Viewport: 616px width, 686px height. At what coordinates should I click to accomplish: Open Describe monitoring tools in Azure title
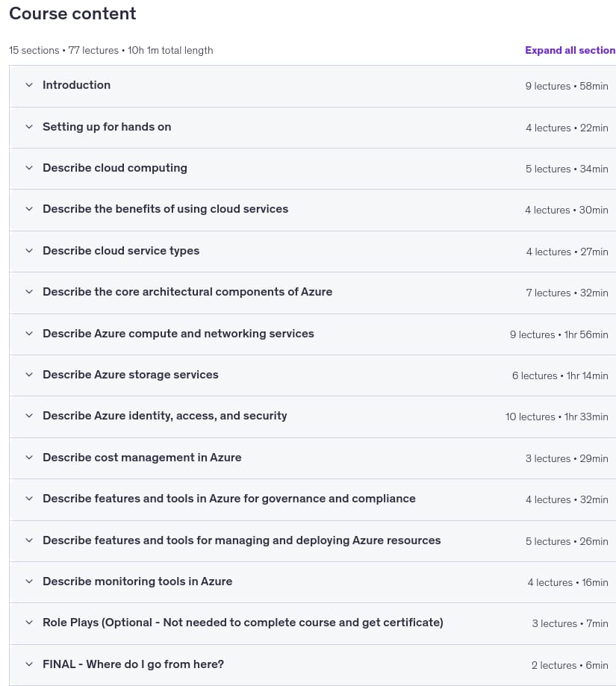137,581
